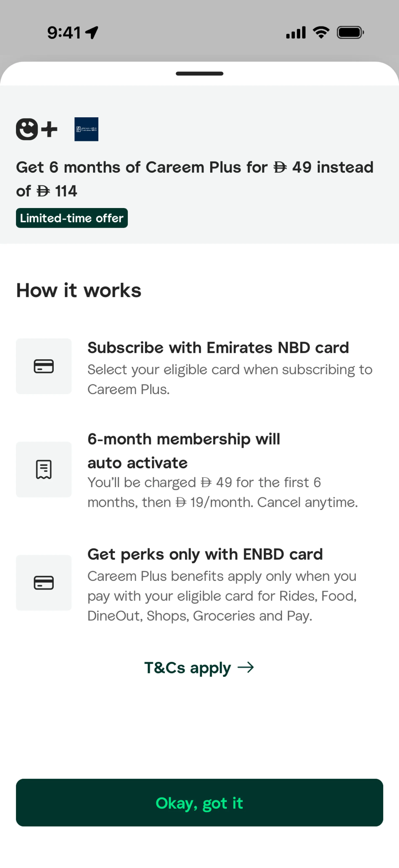Open the T&Cs apply link
The height and width of the screenshot is (868, 399).
click(188, 668)
